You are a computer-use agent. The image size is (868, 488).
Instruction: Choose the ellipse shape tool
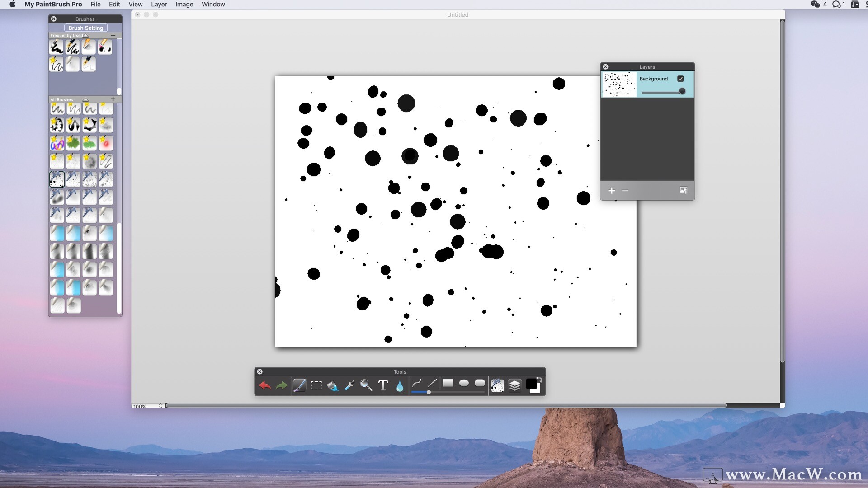coord(464,383)
